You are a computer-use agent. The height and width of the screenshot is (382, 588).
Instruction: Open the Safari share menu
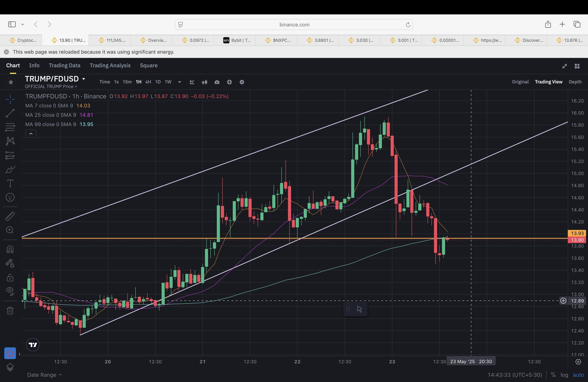548,24
